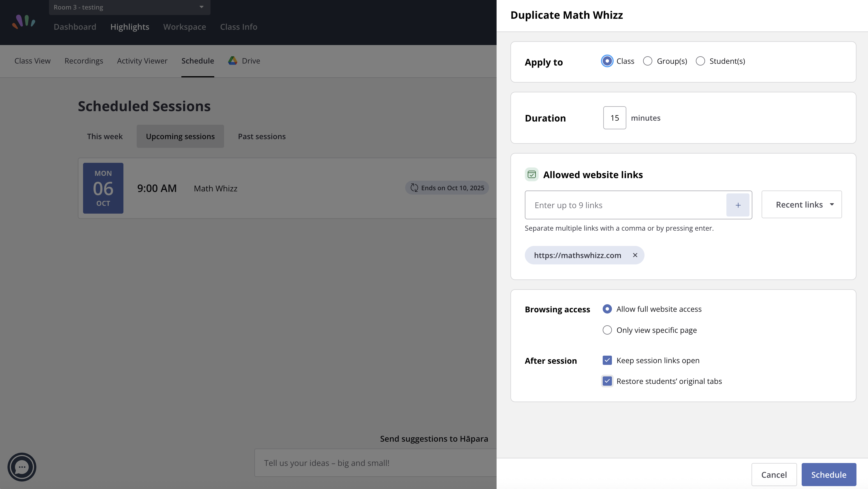Open the Workspace menu
868x489 pixels.
click(x=185, y=27)
